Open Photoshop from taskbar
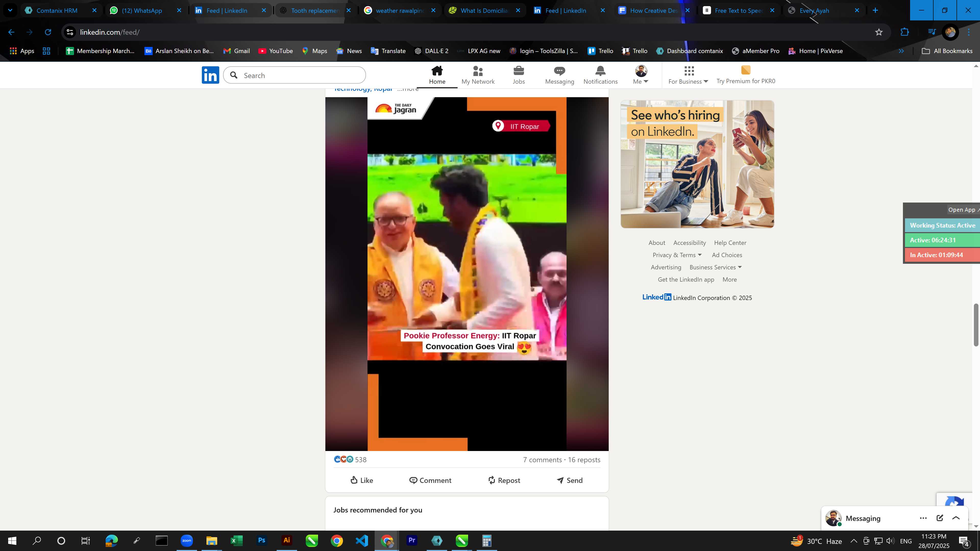The height and width of the screenshot is (551, 980). 262,540
